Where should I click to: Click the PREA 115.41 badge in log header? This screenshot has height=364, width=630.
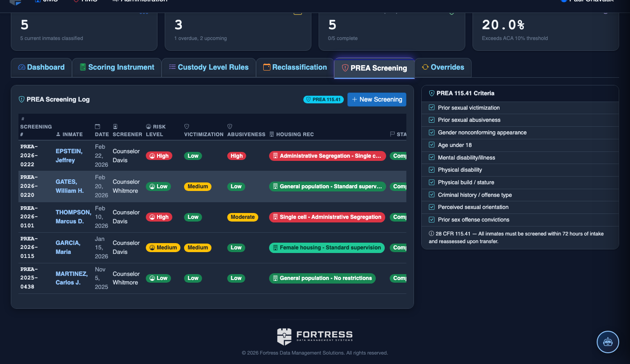[323, 99]
